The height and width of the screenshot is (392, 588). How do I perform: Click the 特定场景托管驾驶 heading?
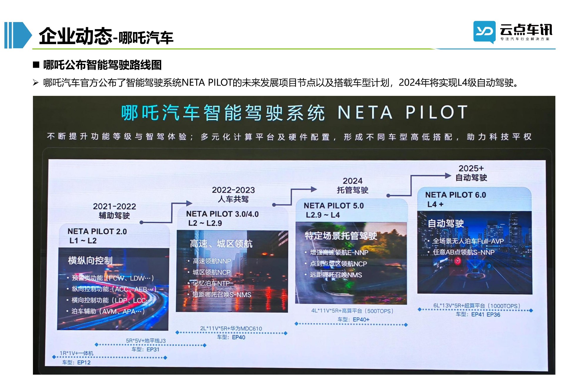(x=341, y=236)
